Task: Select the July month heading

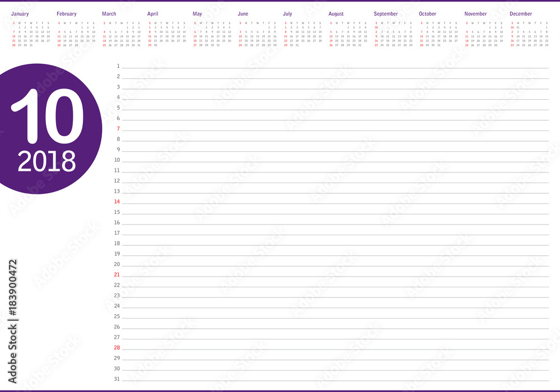Action: 287,14
